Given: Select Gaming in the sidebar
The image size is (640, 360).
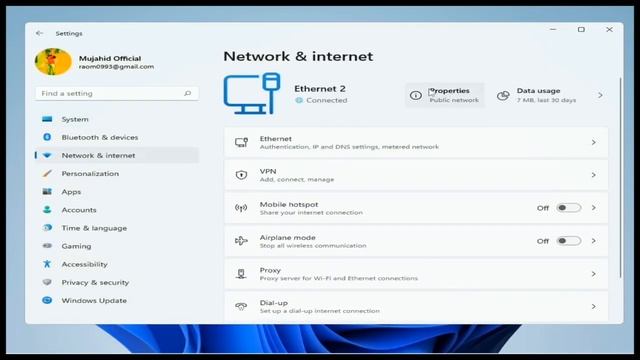Looking at the screenshot, I should tap(117, 246).
